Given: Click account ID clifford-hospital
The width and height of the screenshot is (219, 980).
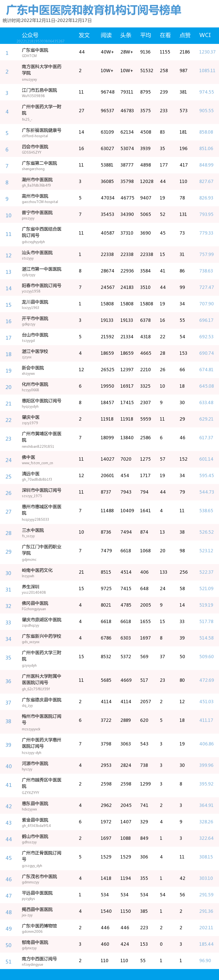Looking at the screenshot, I should click(35, 136).
